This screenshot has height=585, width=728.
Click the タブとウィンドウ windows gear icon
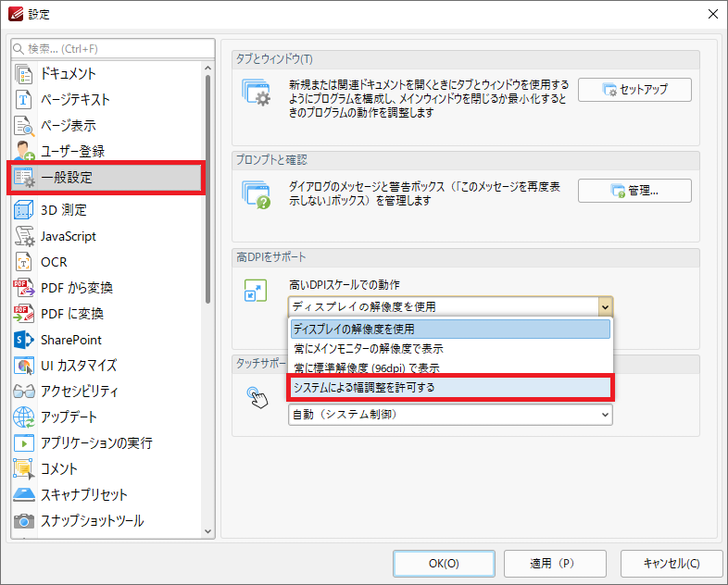[x=257, y=93]
